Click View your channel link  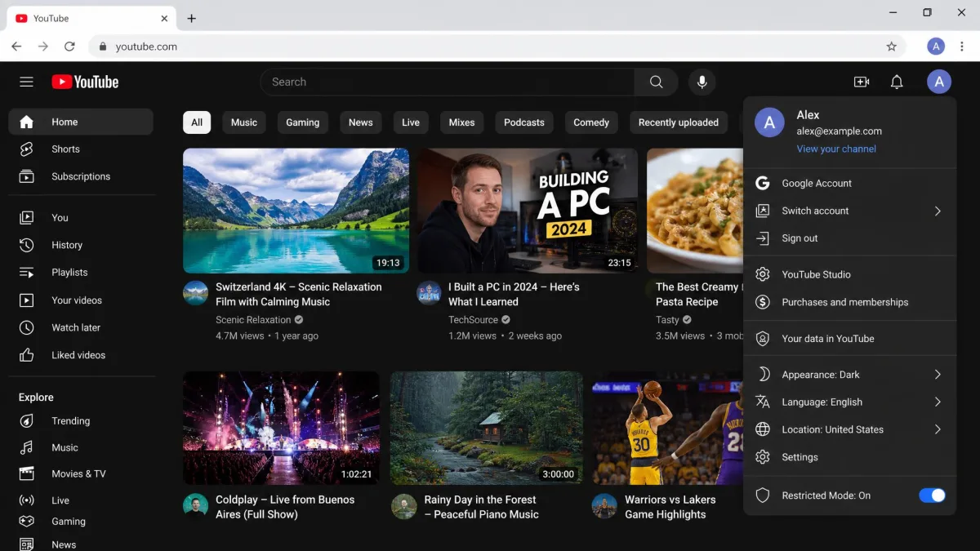(836, 149)
